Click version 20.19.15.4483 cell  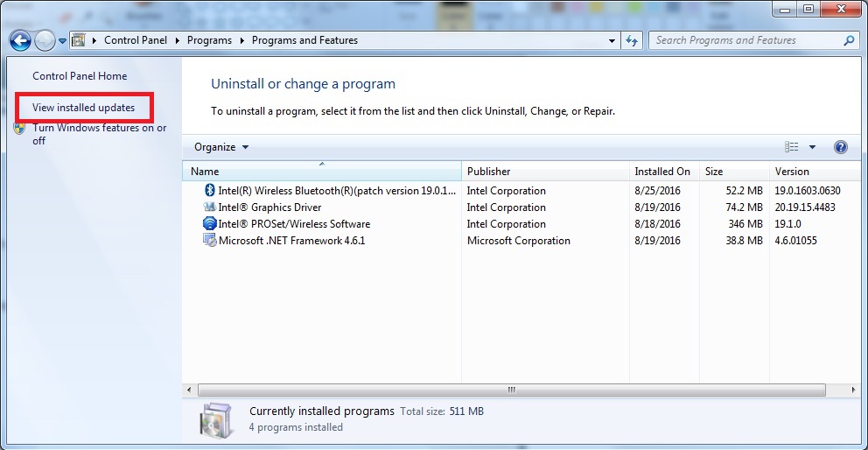click(805, 207)
